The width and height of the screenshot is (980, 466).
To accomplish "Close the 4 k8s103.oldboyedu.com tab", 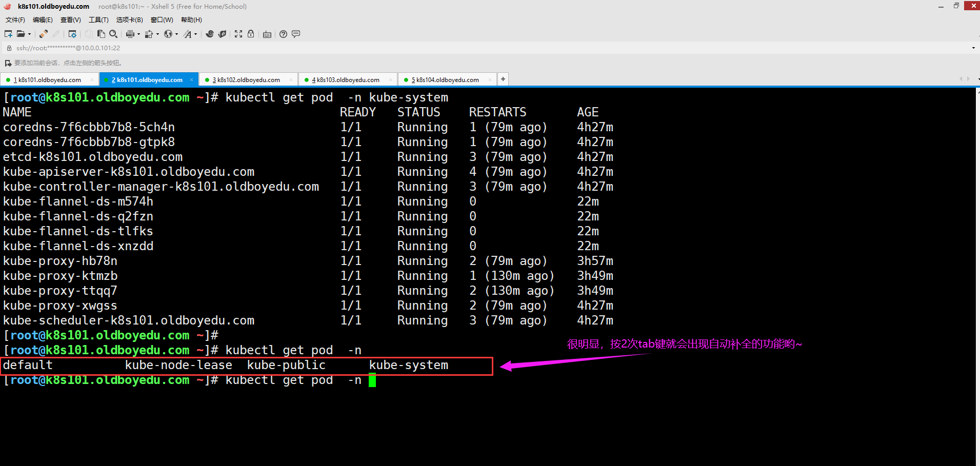I will pos(390,79).
